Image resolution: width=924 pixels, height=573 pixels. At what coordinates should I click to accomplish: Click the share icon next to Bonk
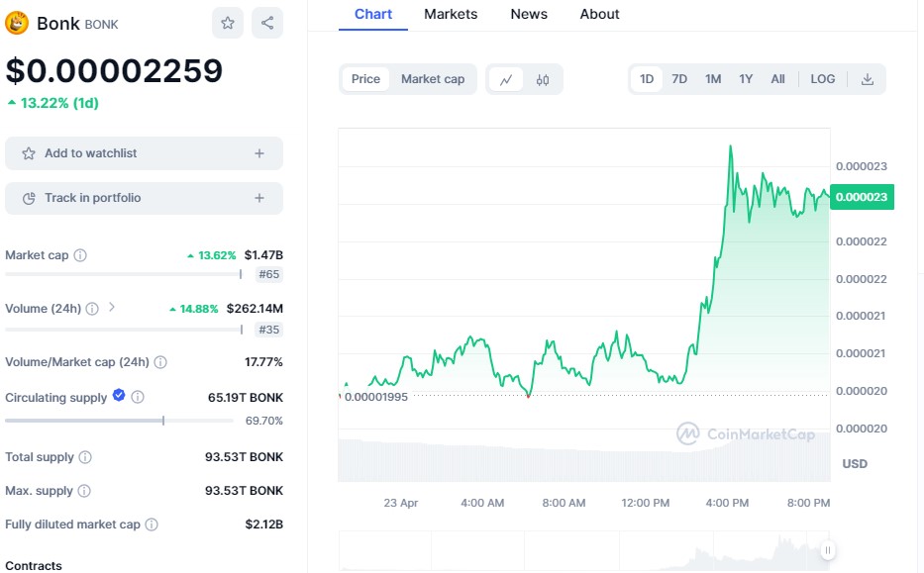coord(267,23)
